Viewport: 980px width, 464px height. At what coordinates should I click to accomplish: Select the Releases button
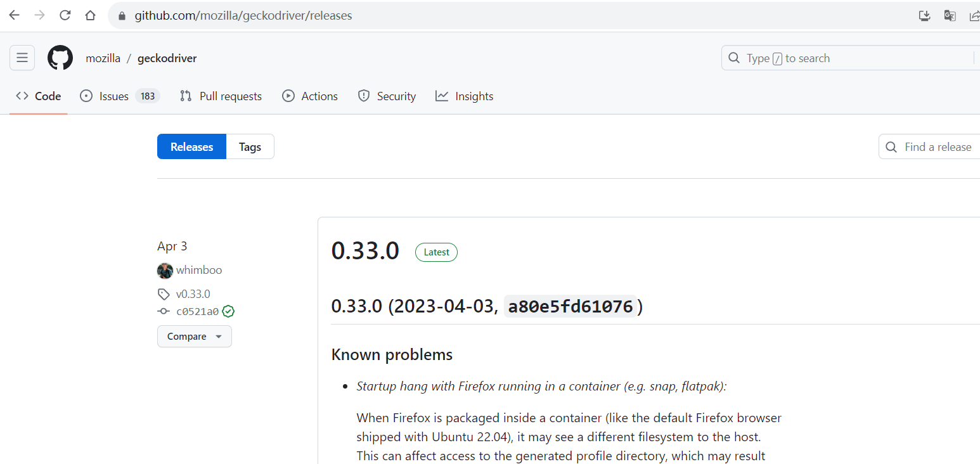coord(191,146)
